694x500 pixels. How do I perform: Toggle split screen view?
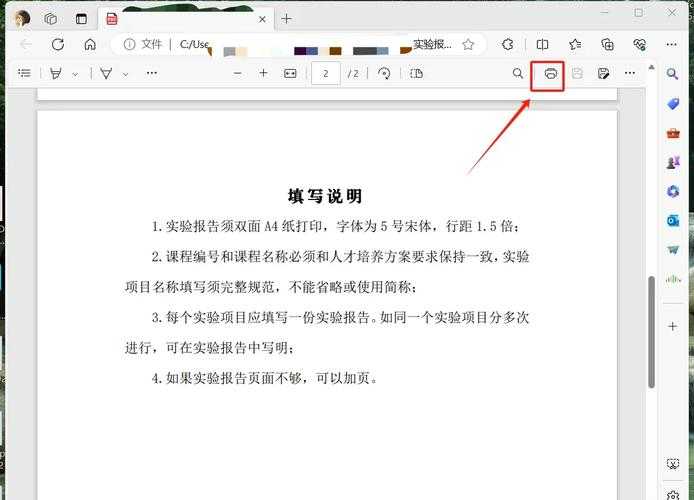click(542, 44)
